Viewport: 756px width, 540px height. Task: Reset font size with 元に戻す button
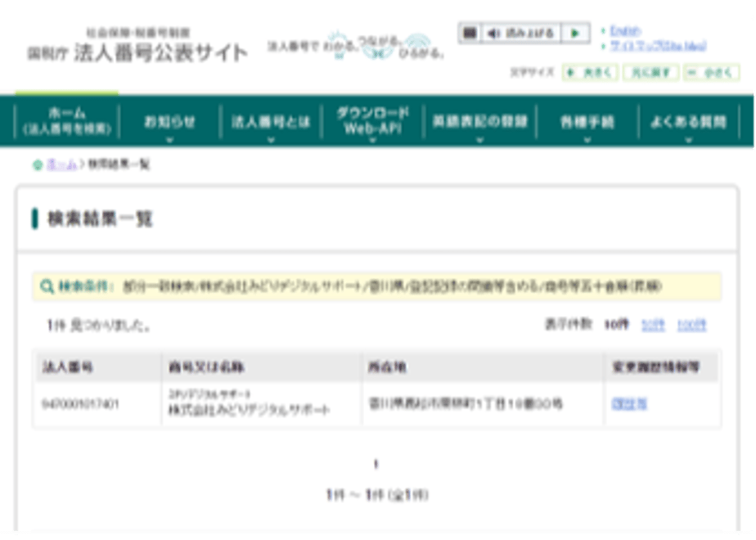[651, 73]
